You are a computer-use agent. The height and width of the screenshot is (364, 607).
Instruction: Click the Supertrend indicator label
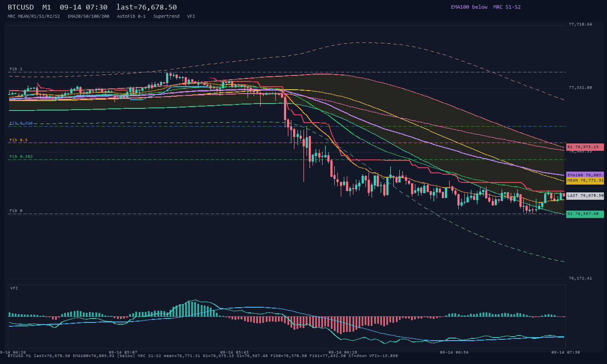(166, 16)
